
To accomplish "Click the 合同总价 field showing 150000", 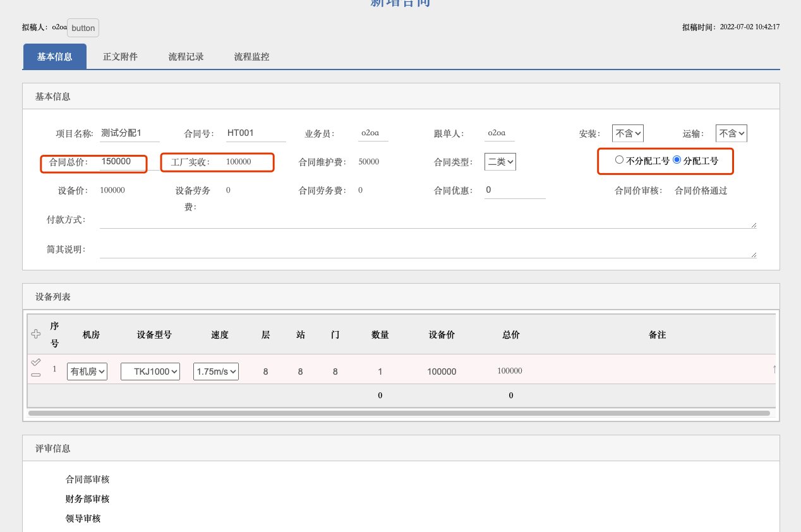I will coord(123,162).
